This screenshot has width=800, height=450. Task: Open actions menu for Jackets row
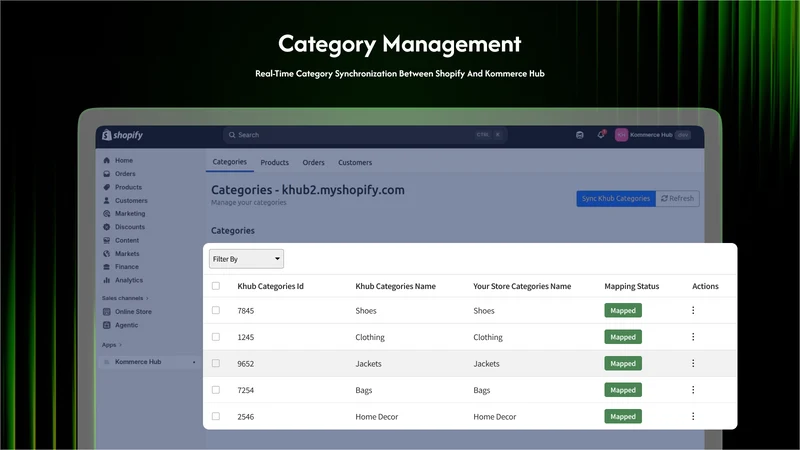click(693, 363)
